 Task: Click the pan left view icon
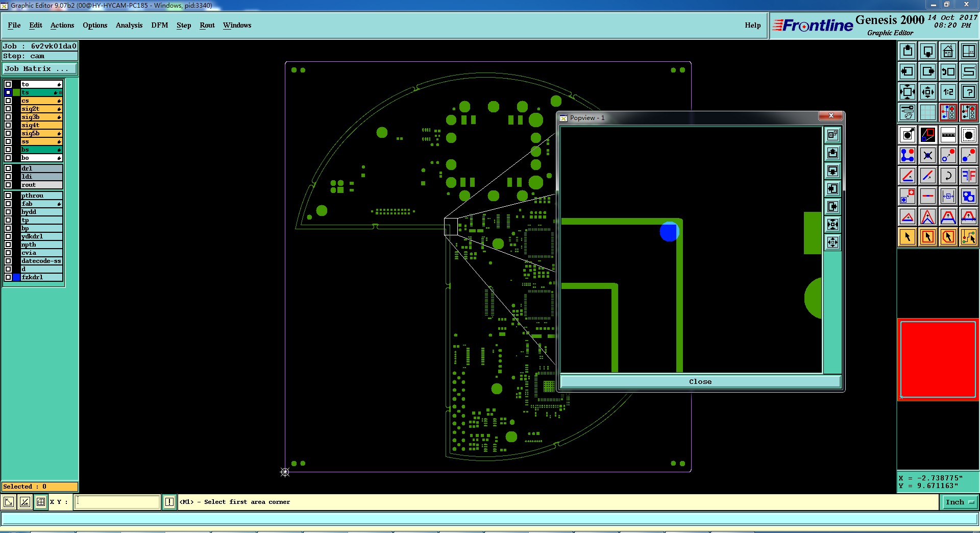point(908,71)
